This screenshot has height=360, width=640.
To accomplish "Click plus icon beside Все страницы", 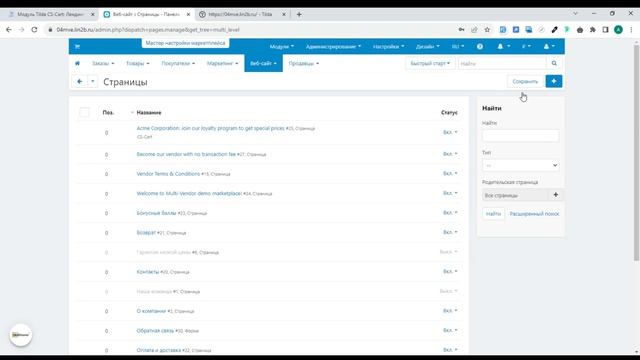I will pyautogui.click(x=556, y=195).
